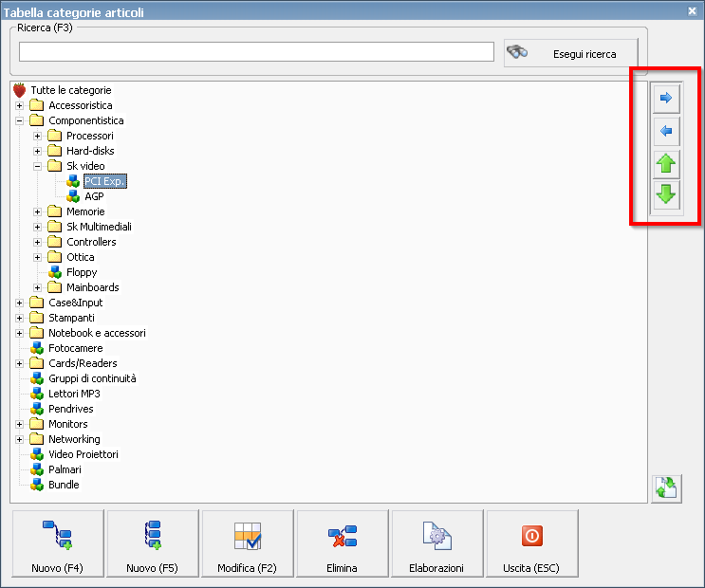Viewport: 705px width, 588px height.
Task: Select the Ottica label
Action: [x=81, y=257]
